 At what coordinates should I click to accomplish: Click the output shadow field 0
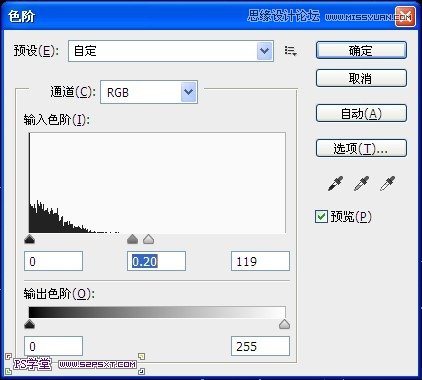point(53,346)
